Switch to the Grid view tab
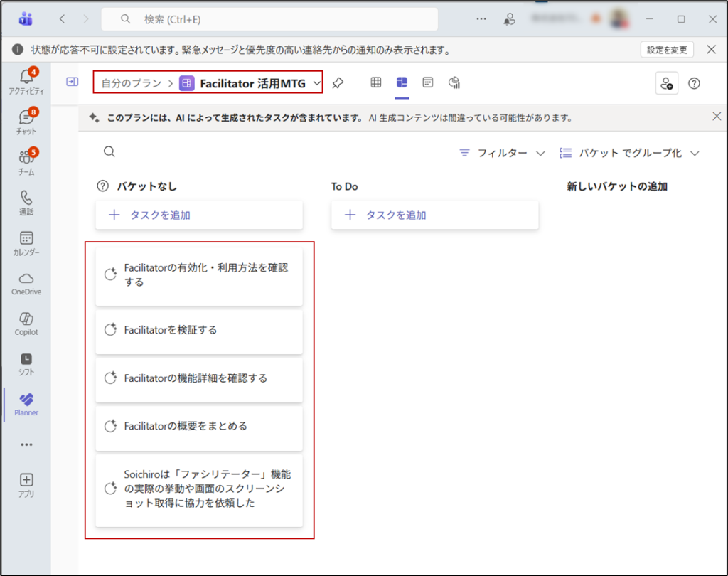Image resolution: width=728 pixels, height=576 pixels. coord(376,83)
